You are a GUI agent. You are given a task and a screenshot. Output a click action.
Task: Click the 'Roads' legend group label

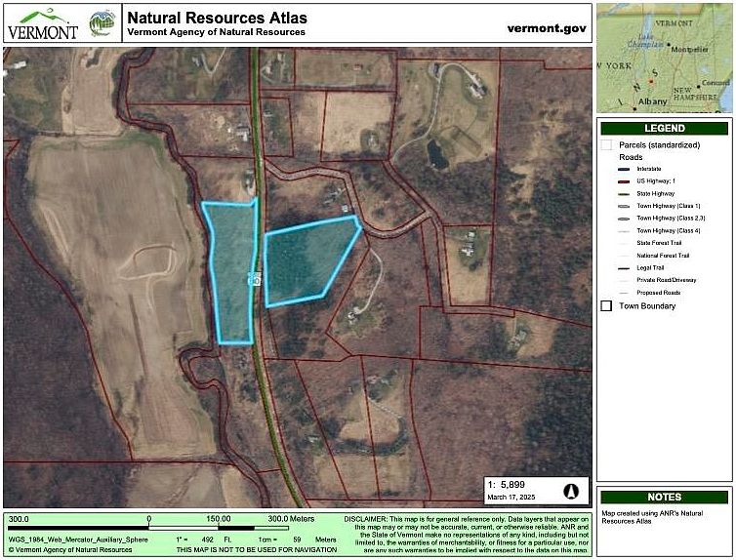coord(631,157)
